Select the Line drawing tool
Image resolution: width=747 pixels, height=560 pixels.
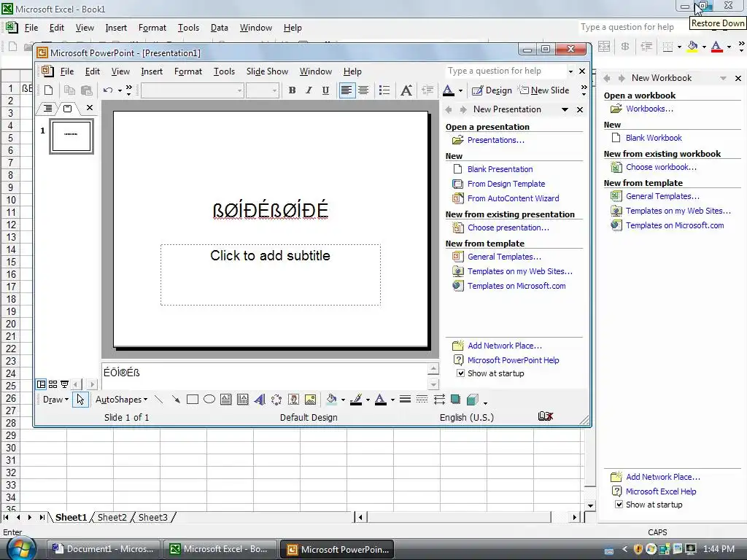point(159,400)
